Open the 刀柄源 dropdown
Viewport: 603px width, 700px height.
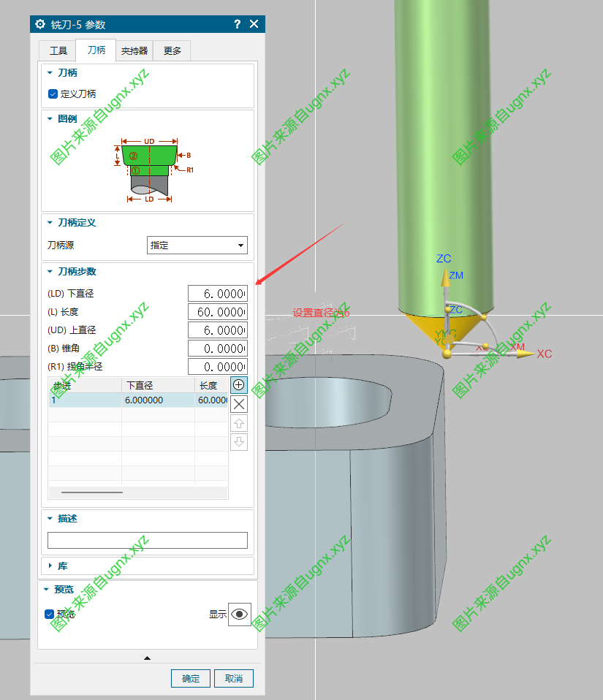coord(197,246)
